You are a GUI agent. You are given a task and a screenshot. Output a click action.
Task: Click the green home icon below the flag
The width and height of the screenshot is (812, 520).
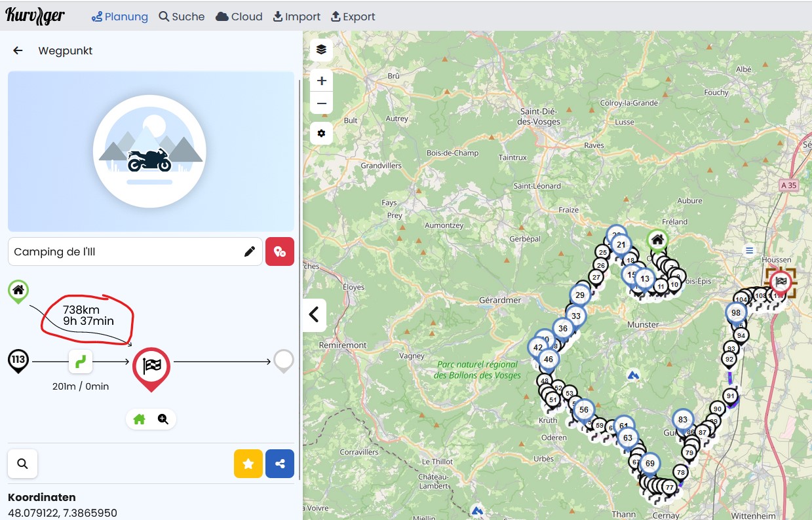pyautogui.click(x=139, y=419)
